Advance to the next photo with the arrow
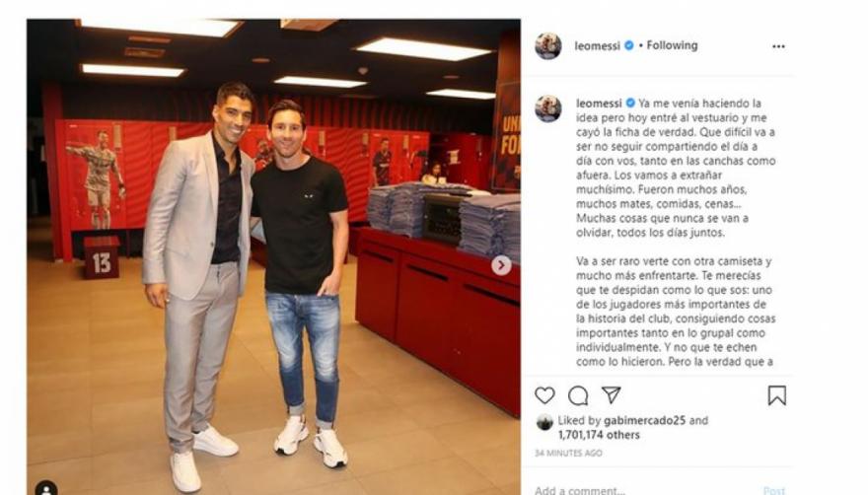 [x=501, y=265]
